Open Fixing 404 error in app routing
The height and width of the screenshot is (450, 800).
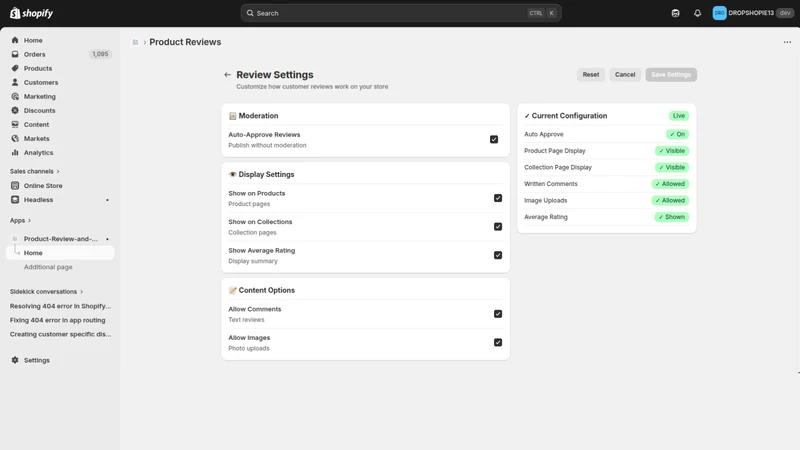point(58,320)
